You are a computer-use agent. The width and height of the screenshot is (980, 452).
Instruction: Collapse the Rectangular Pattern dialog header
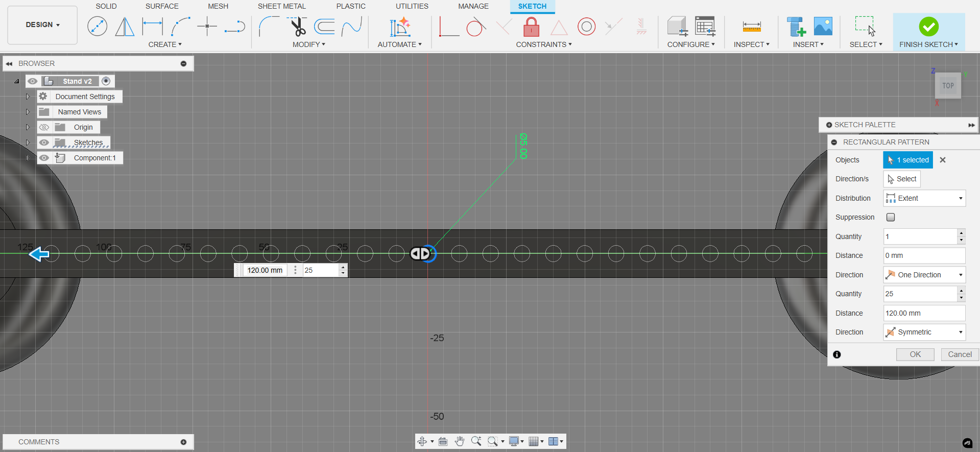[x=834, y=142]
